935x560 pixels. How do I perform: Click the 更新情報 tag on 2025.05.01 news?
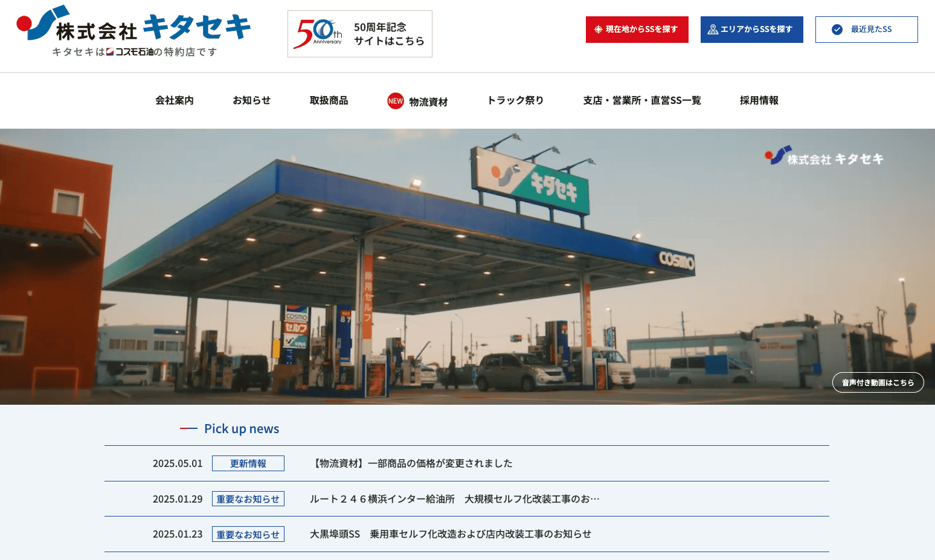[x=248, y=463]
